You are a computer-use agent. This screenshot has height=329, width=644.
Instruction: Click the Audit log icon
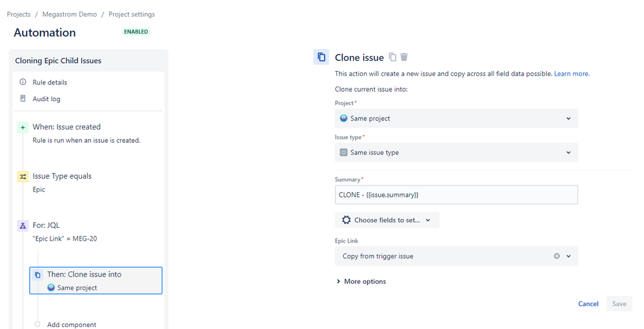tap(23, 99)
